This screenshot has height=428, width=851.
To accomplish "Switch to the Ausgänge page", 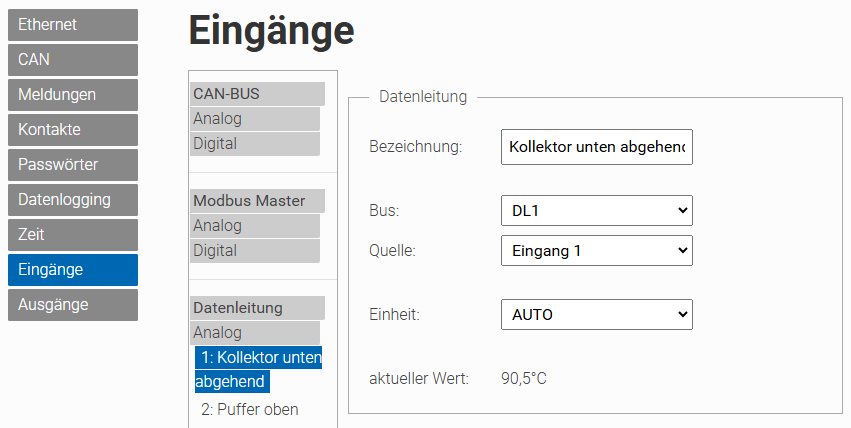I will [72, 305].
